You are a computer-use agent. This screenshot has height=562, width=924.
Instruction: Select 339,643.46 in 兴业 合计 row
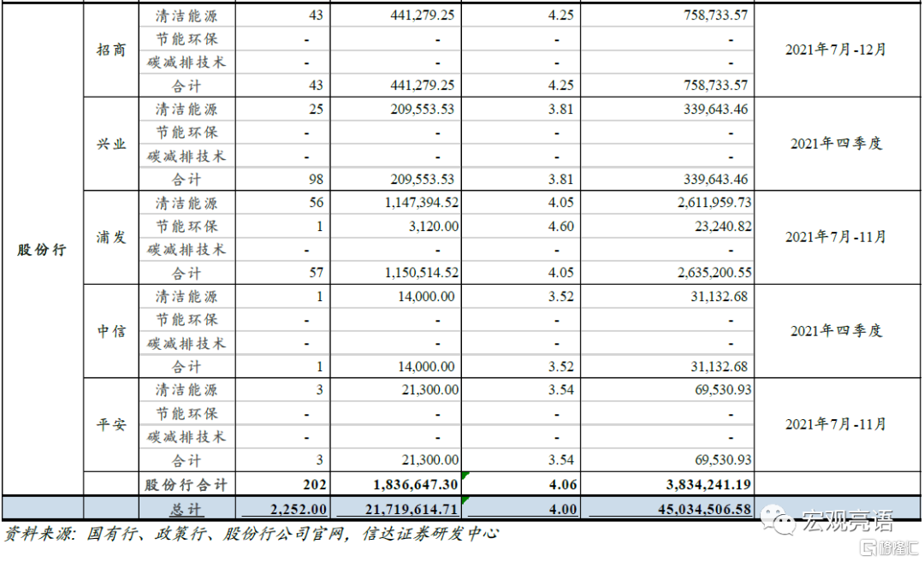click(x=715, y=179)
